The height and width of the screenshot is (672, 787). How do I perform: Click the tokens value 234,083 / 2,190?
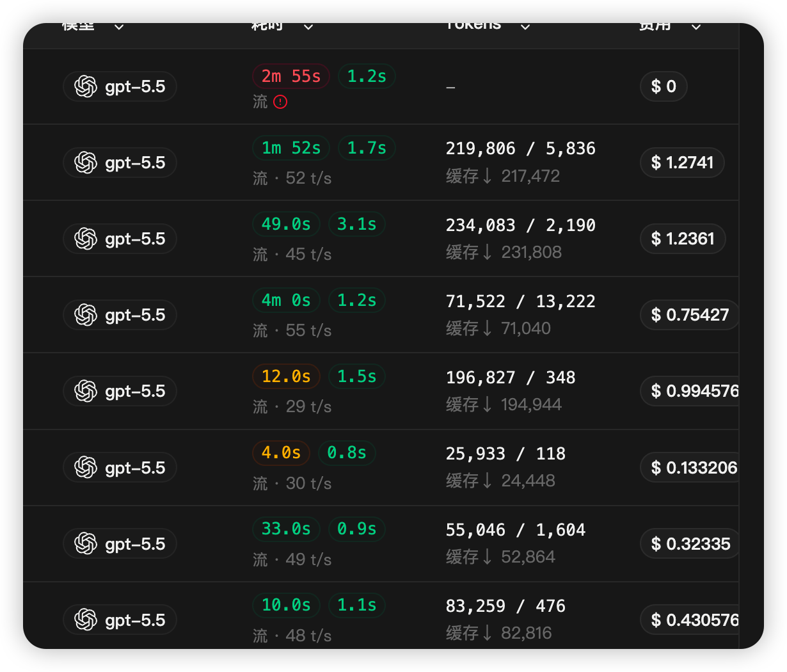[x=521, y=225]
